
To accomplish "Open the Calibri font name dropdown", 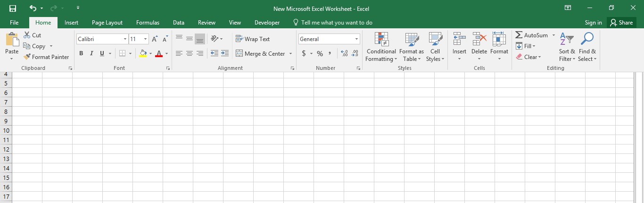I will pyautogui.click(x=125, y=39).
